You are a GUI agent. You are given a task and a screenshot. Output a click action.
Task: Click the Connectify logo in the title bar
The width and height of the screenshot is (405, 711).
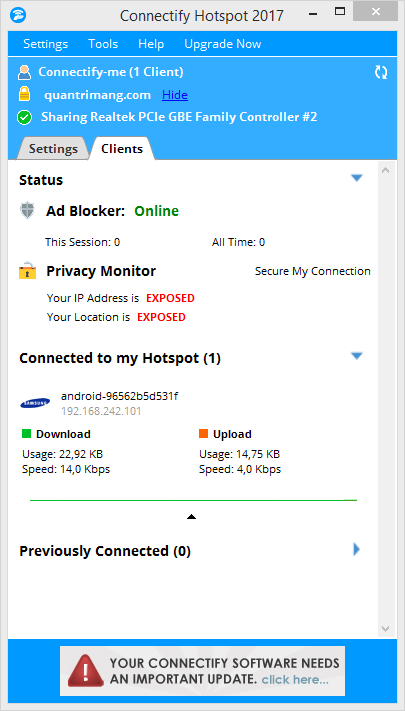point(18,15)
